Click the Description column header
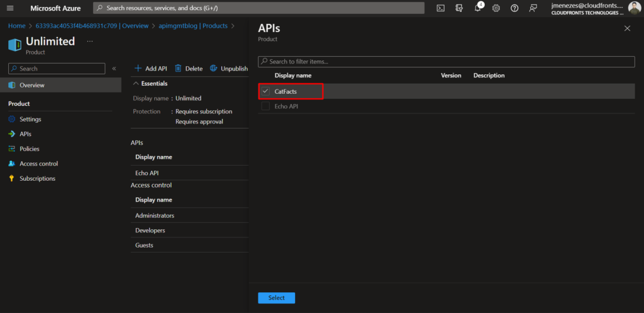The image size is (644, 313). (x=489, y=76)
